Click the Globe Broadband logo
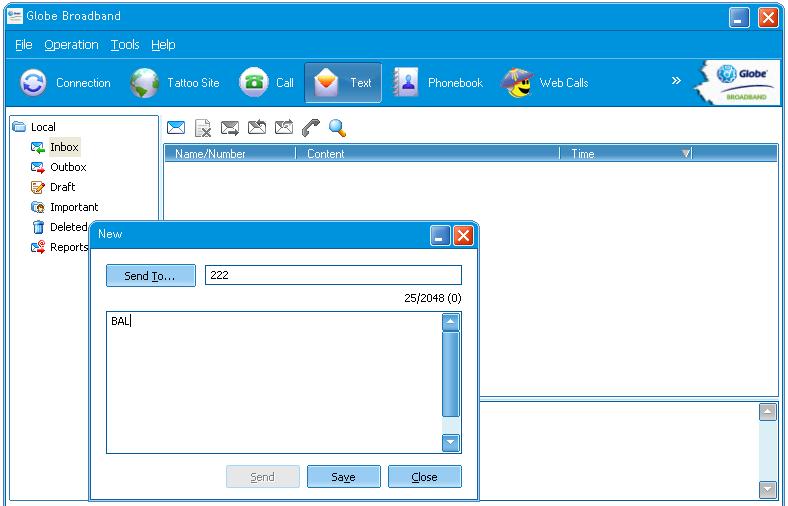Viewport: 788px width, 506px height. pos(738,82)
